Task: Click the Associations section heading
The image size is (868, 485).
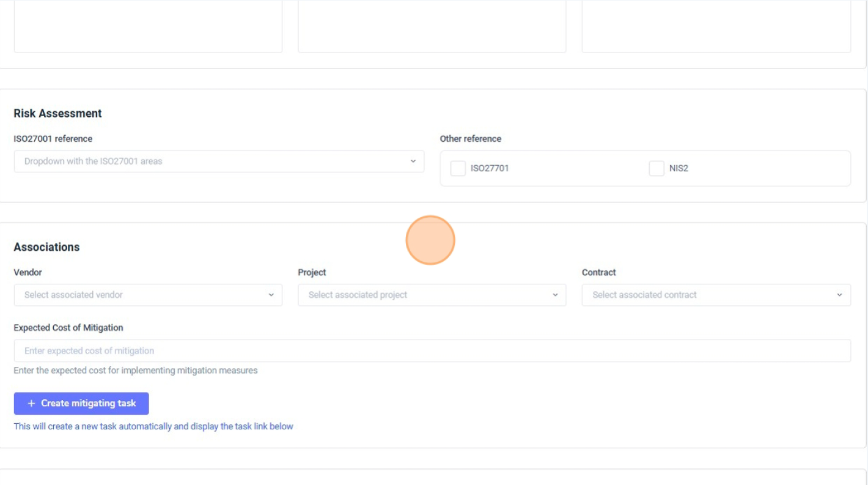Action: point(46,247)
